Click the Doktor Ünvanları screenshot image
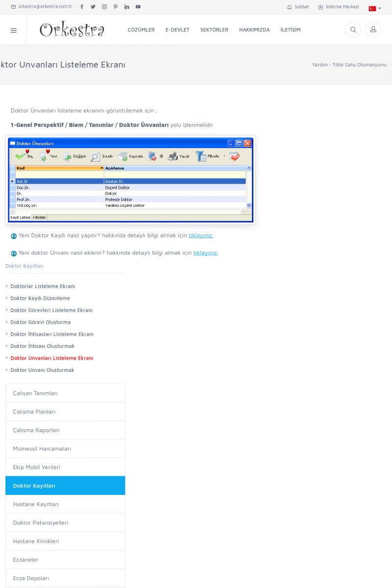 point(131,180)
